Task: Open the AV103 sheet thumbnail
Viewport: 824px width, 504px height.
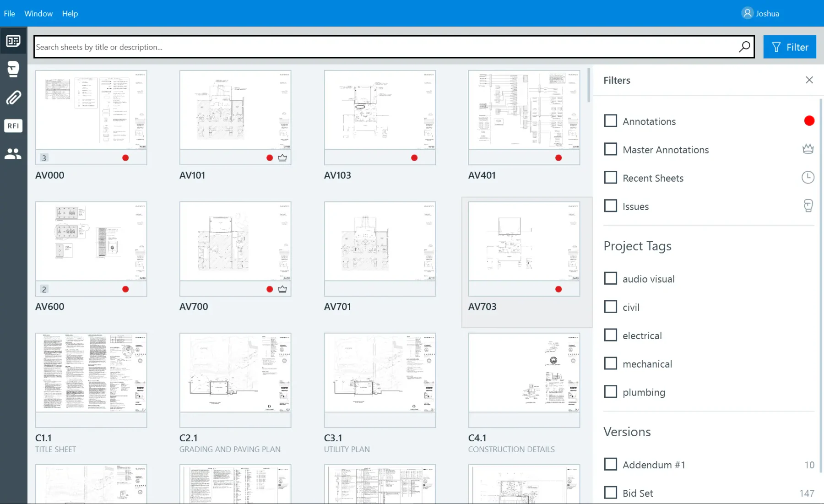Action: coord(380,110)
